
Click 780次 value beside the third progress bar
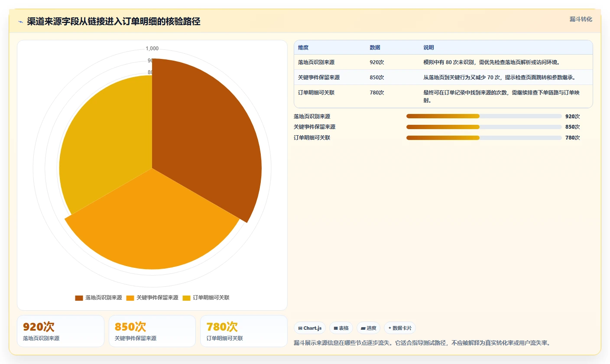pyautogui.click(x=572, y=138)
